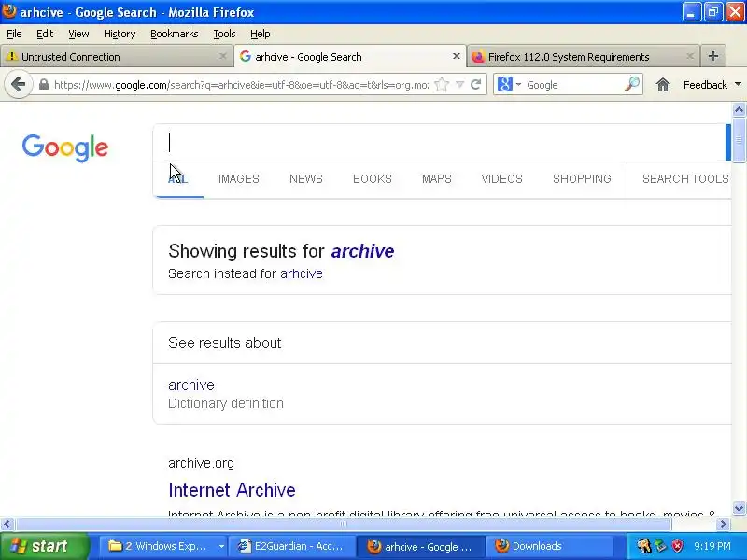747x560 pixels.
Task: Click the green system tray icon
Action: (661, 546)
